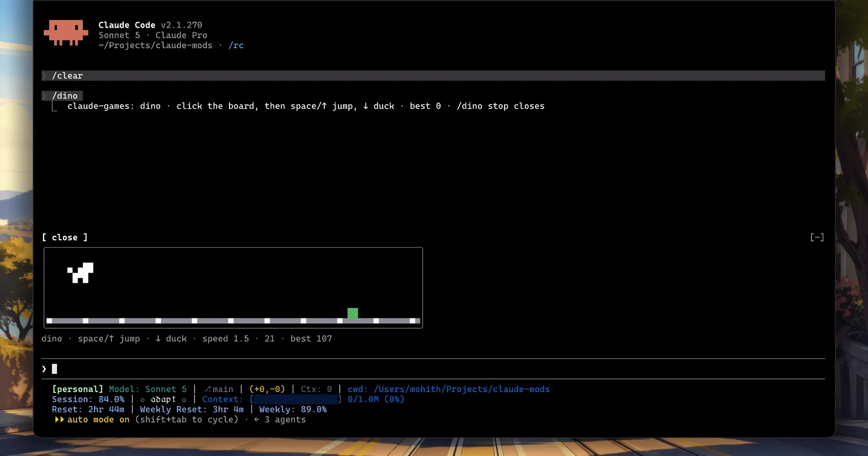
Task: Click the git branch main indicator
Action: 219,389
